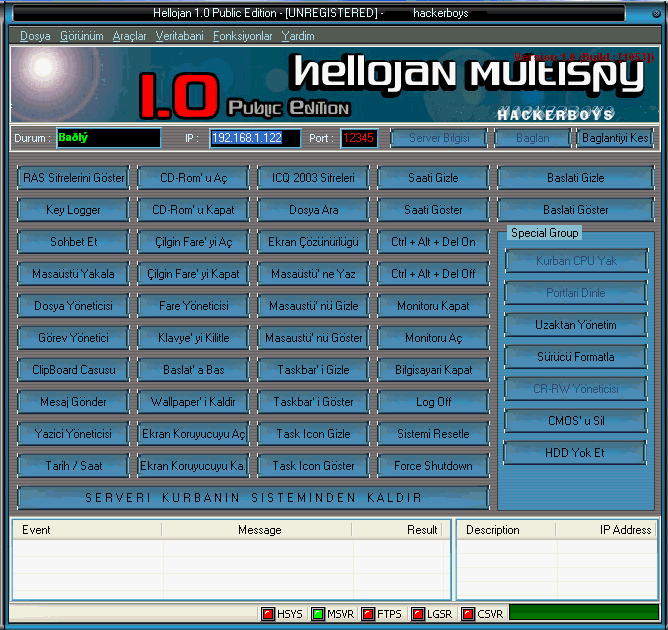Open the Görünüm menu
The height and width of the screenshot is (630, 668).
coord(81,36)
